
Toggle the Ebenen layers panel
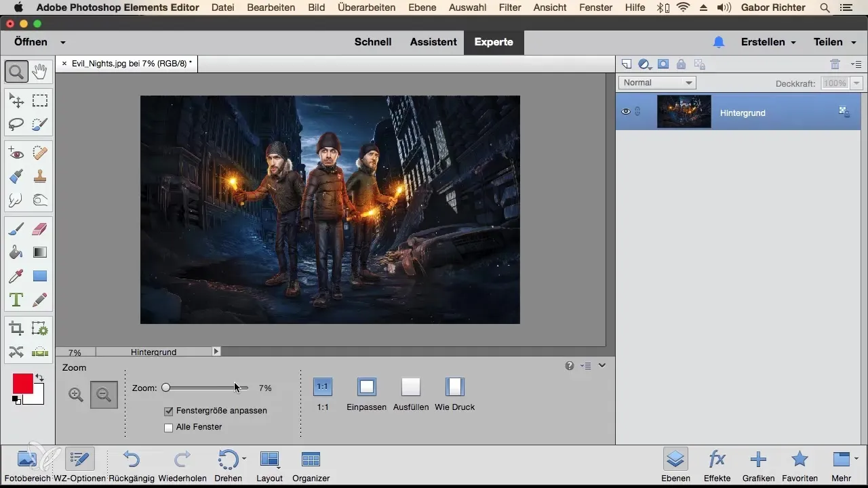pyautogui.click(x=675, y=464)
